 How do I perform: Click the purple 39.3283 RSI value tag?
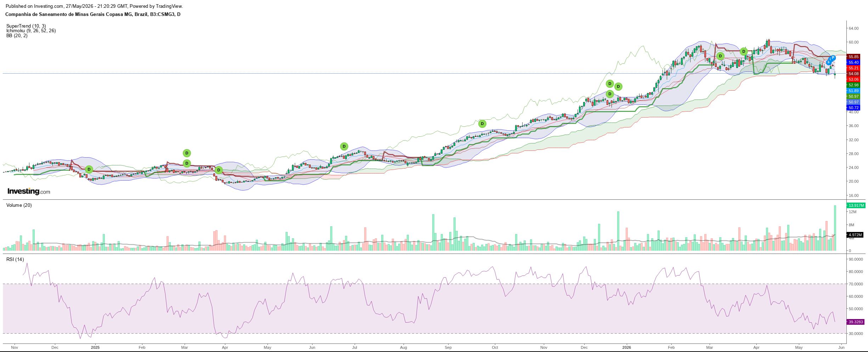(856, 322)
